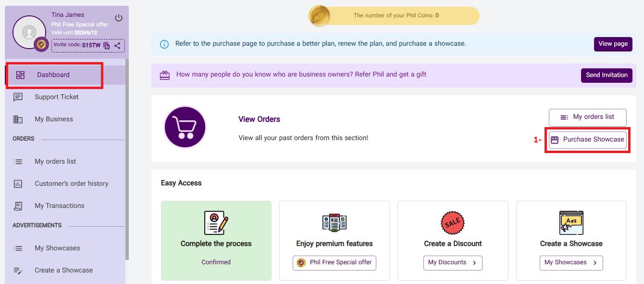This screenshot has width=644, height=284.
Task: Click the gift icon in the referral banner
Action: 165,75
